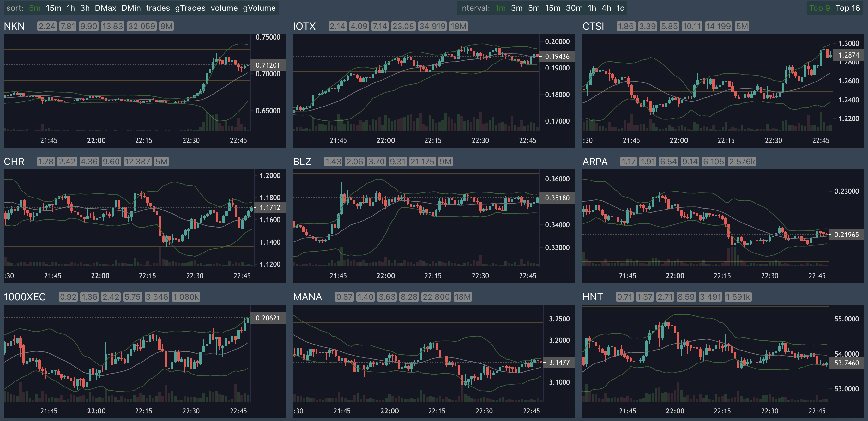868x421 pixels.
Task: Click HNT 1 591k volume badge
Action: click(738, 296)
